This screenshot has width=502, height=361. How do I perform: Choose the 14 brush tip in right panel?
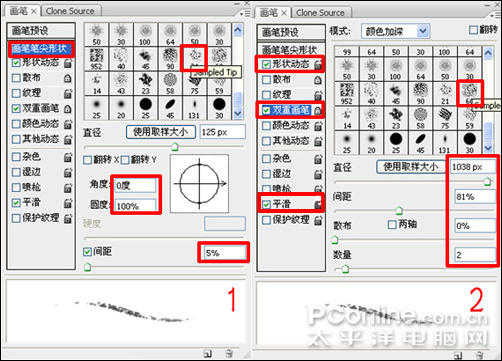[347, 118]
